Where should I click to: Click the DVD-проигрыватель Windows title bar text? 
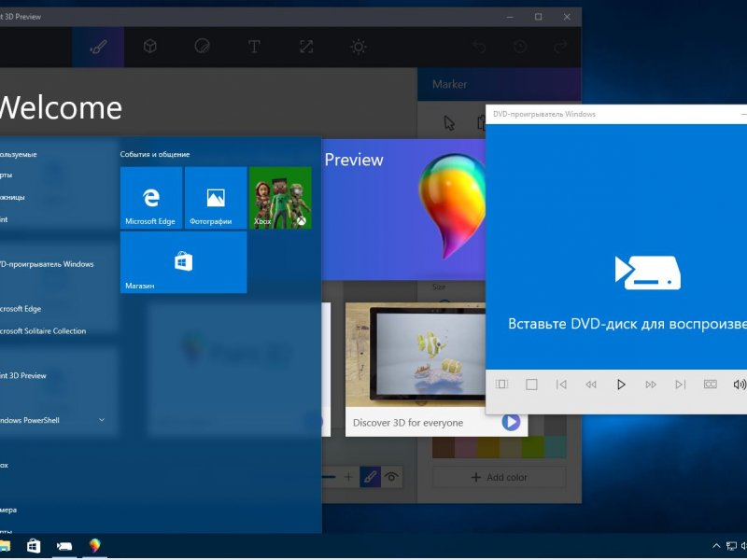tap(544, 114)
